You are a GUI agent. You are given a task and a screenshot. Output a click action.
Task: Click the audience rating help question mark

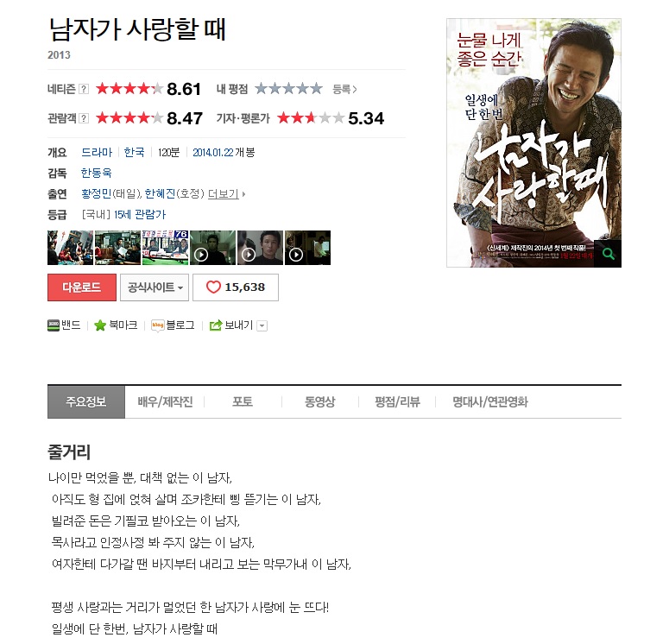(x=84, y=118)
